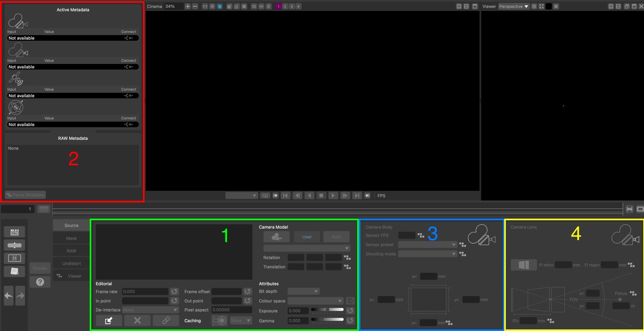Switch to the Viewer tab
This screenshot has height=331, width=644.
click(72, 276)
